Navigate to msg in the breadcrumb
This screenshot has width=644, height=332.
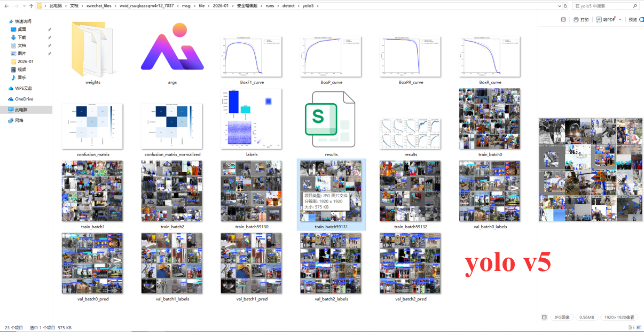point(186,6)
